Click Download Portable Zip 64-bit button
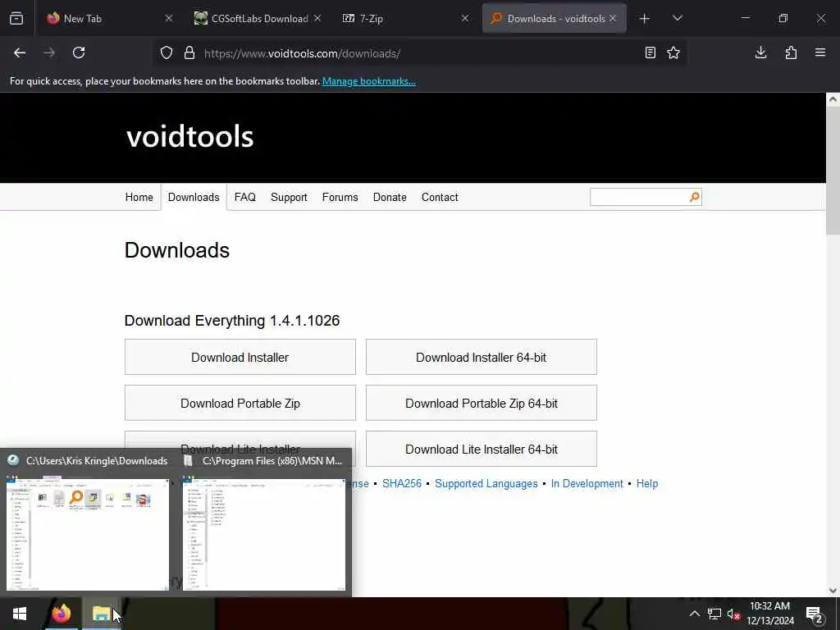The height and width of the screenshot is (630, 840). [x=481, y=403]
